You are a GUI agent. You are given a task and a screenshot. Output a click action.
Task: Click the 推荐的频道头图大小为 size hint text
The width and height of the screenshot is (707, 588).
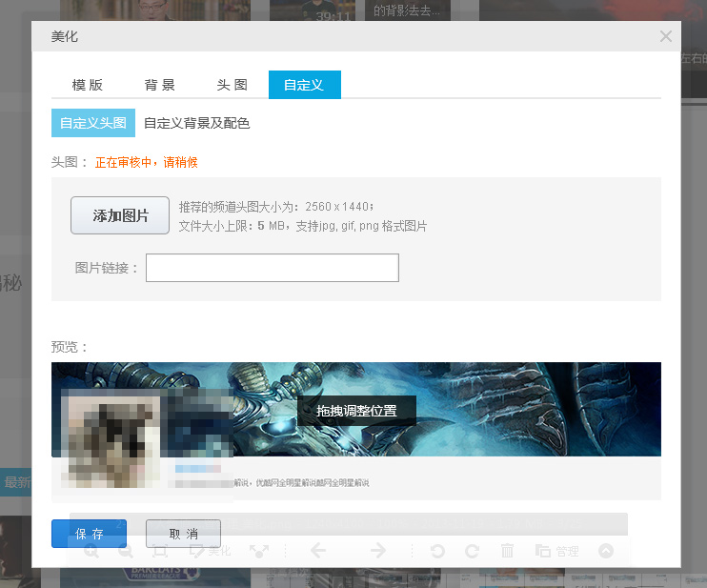(276, 207)
